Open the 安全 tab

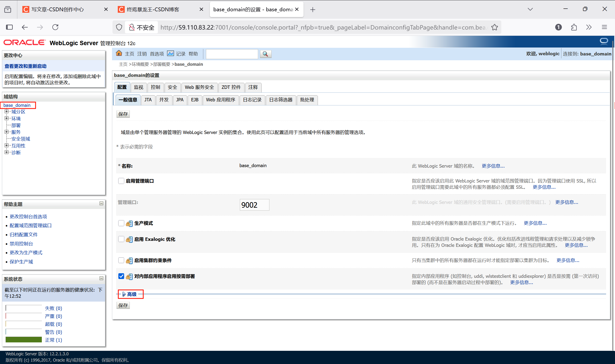point(172,87)
